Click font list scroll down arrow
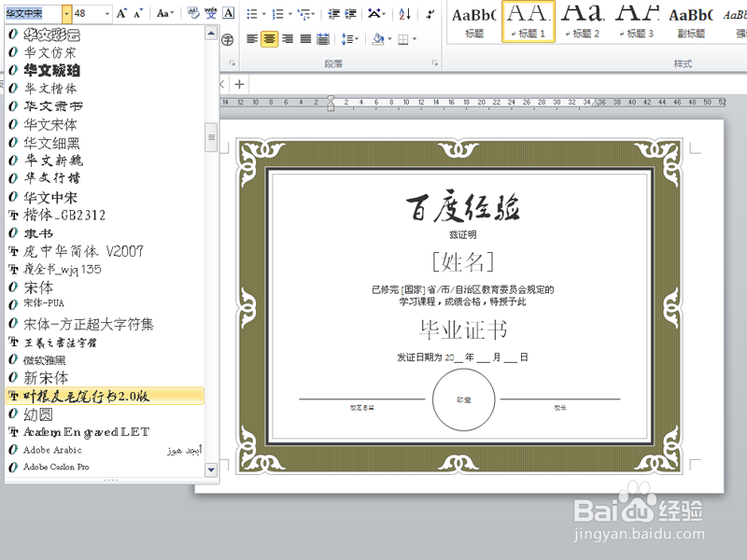The width and height of the screenshot is (747, 560). (211, 469)
